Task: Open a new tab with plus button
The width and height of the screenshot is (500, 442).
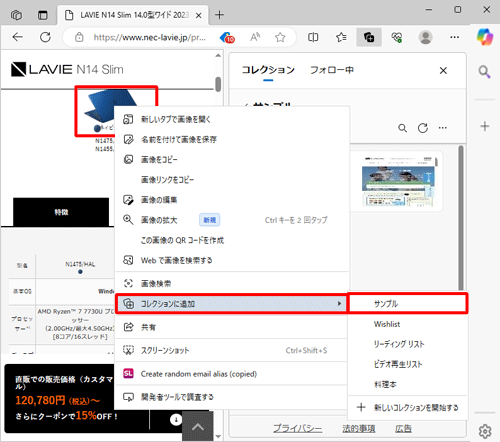Action: [x=219, y=15]
